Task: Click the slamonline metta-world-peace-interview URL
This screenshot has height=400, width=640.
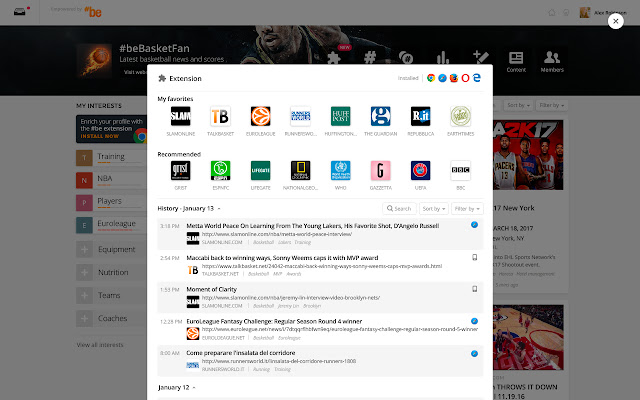Action: 277,234
